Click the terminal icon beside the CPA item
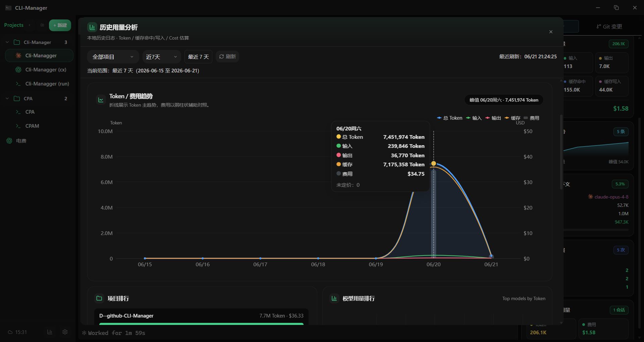 18,112
